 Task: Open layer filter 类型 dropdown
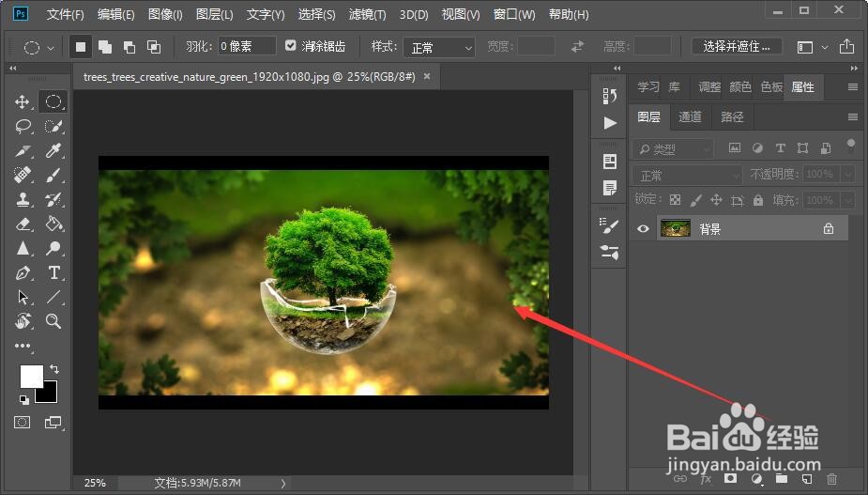tap(673, 148)
